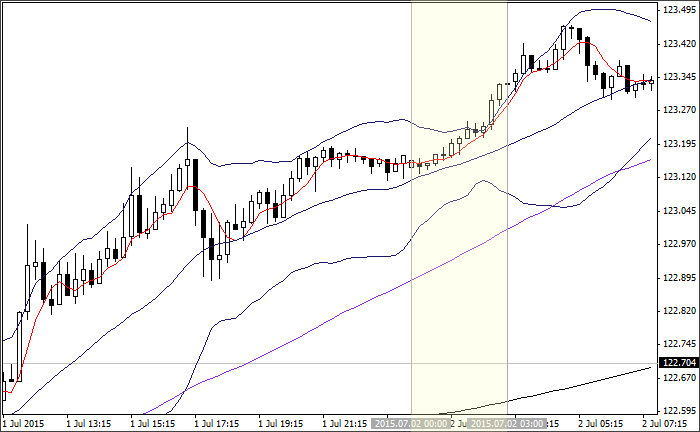Click the 123.270 price axis label
Image resolution: width=700 pixels, height=432 pixels.
679,110
